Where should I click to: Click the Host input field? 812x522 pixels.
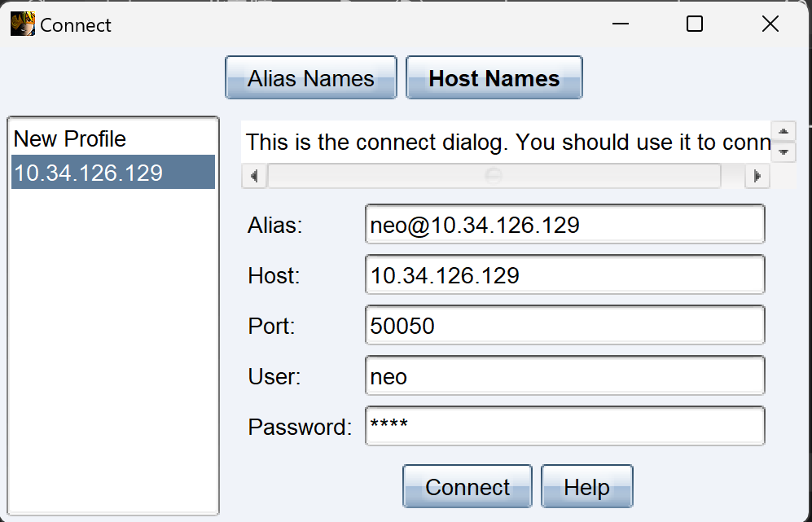point(565,274)
